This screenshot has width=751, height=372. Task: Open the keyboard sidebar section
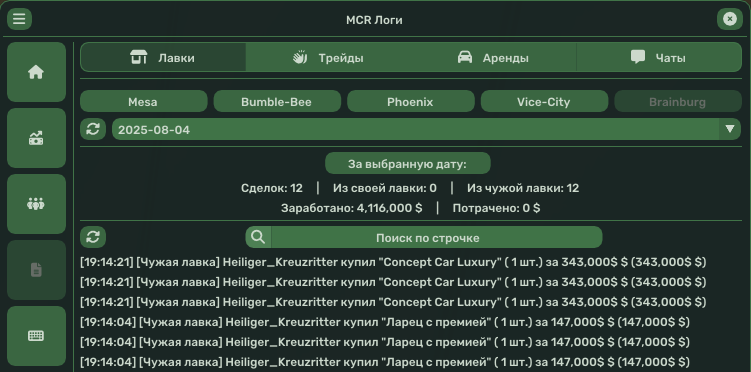[x=36, y=336]
